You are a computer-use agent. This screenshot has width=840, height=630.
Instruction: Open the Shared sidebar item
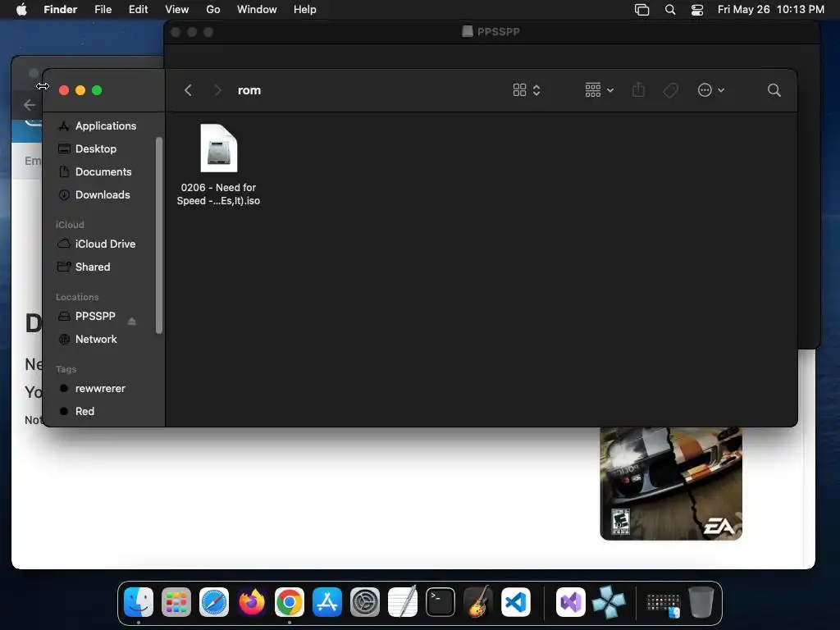pos(92,267)
